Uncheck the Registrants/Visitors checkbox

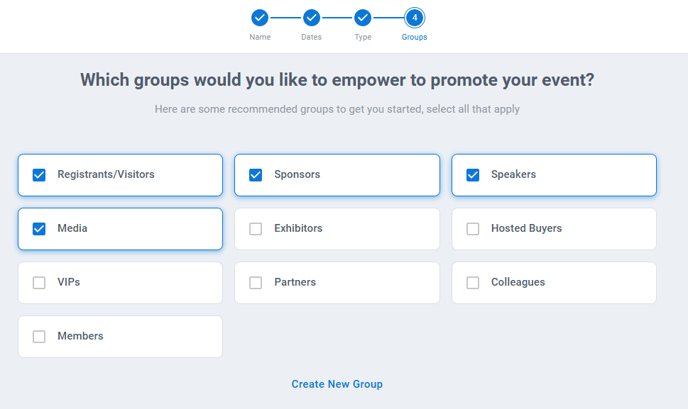tap(39, 175)
